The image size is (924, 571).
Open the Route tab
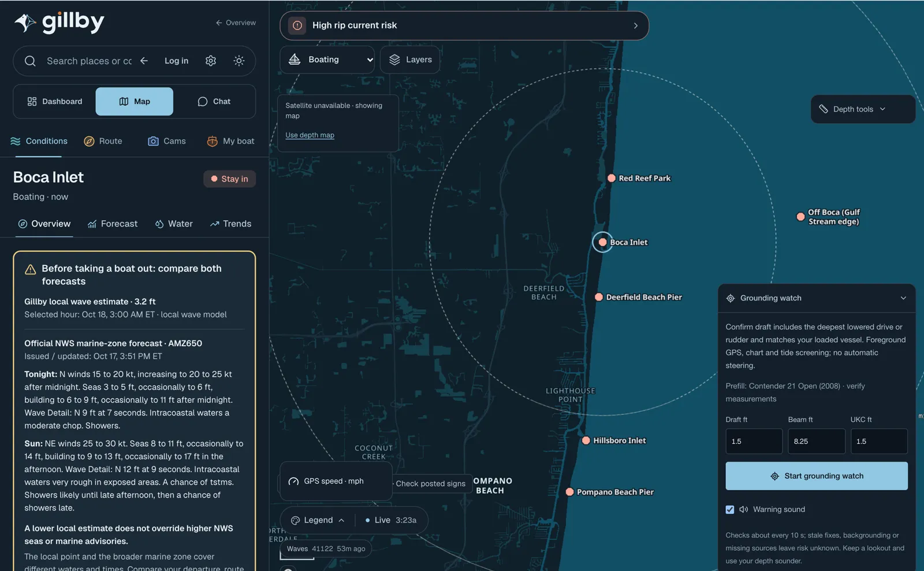(103, 141)
